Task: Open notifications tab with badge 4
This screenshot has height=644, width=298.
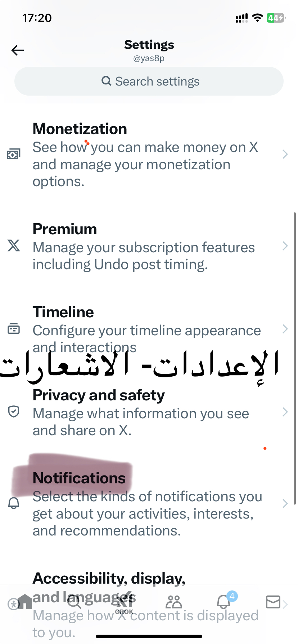Action: point(224,601)
